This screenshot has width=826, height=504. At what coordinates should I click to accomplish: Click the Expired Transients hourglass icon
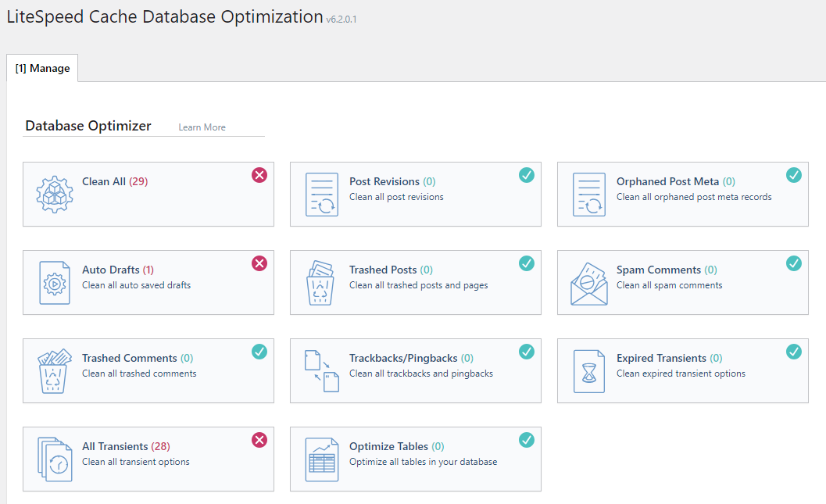(x=589, y=371)
